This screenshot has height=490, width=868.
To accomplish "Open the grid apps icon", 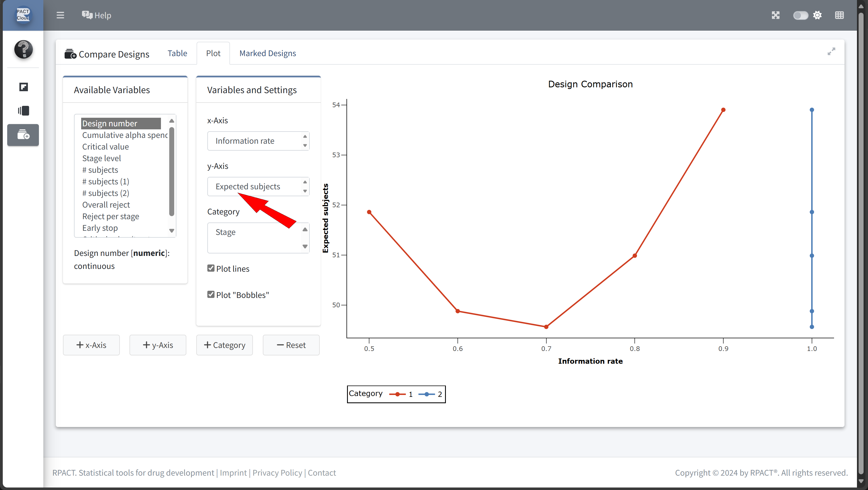I will click(x=839, y=15).
